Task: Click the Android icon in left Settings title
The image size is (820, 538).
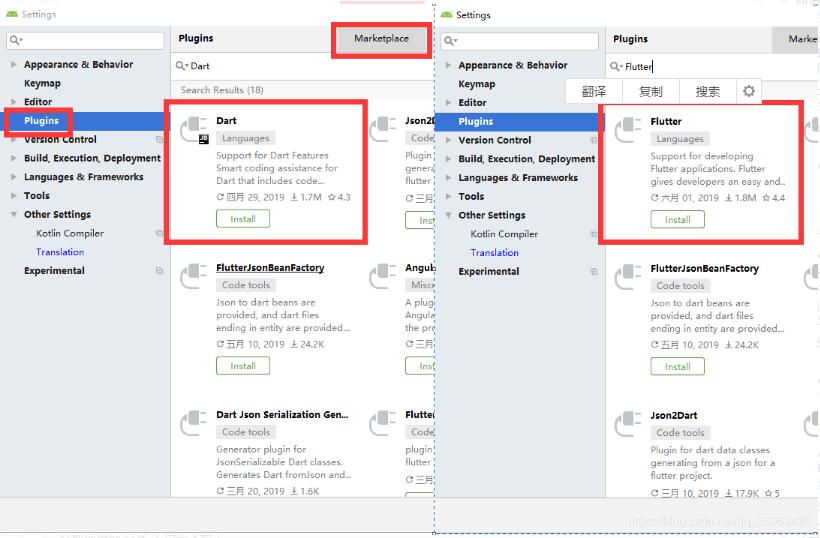Action: coord(12,14)
